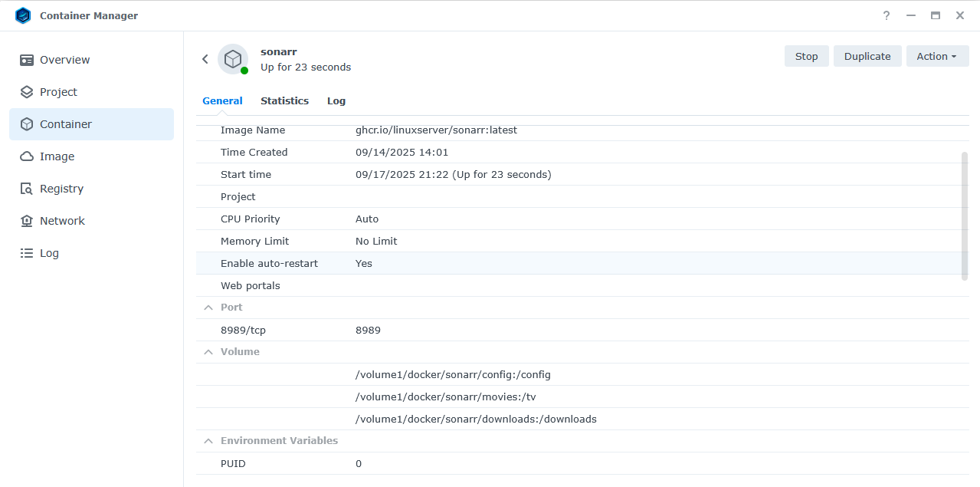This screenshot has width=980, height=487.
Task: Click the Log list icon
Action: (27, 253)
